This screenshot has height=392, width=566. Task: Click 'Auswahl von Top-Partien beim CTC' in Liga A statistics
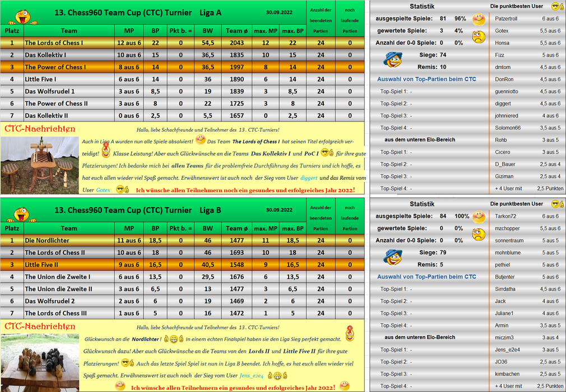click(426, 79)
